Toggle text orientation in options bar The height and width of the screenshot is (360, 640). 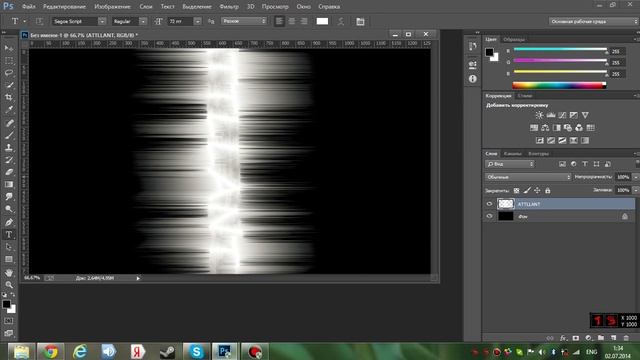coord(39,21)
